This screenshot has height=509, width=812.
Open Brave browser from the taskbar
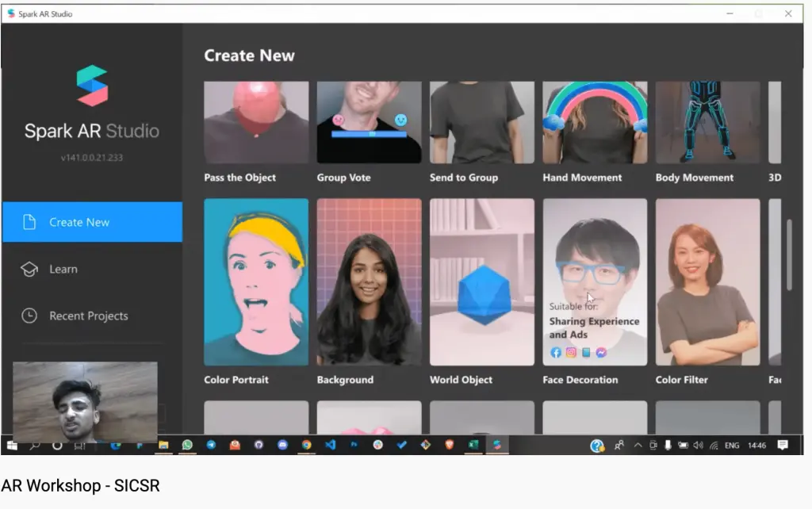[x=450, y=445]
